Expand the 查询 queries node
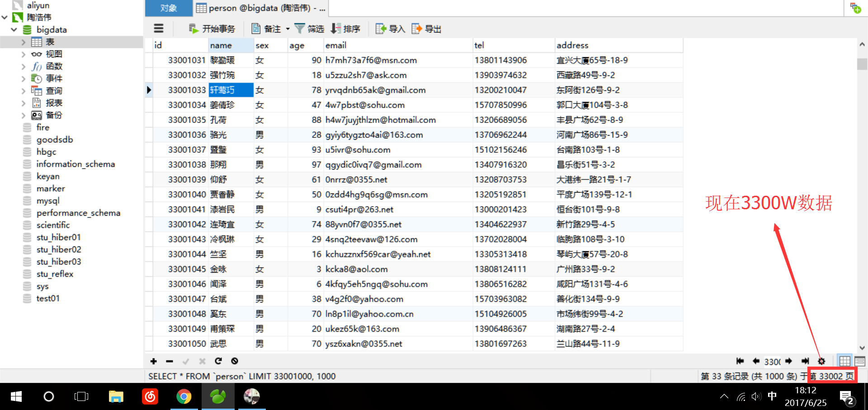 click(x=24, y=91)
